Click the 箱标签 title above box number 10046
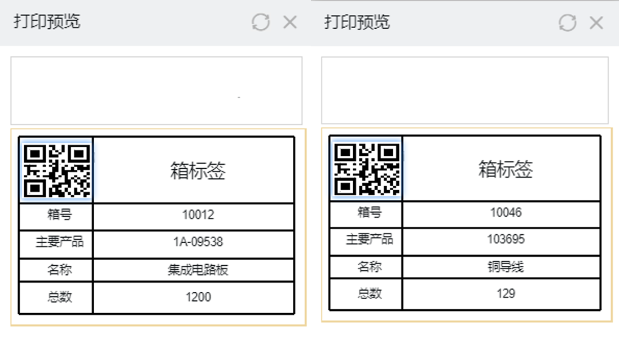619x364 pixels. [506, 169]
